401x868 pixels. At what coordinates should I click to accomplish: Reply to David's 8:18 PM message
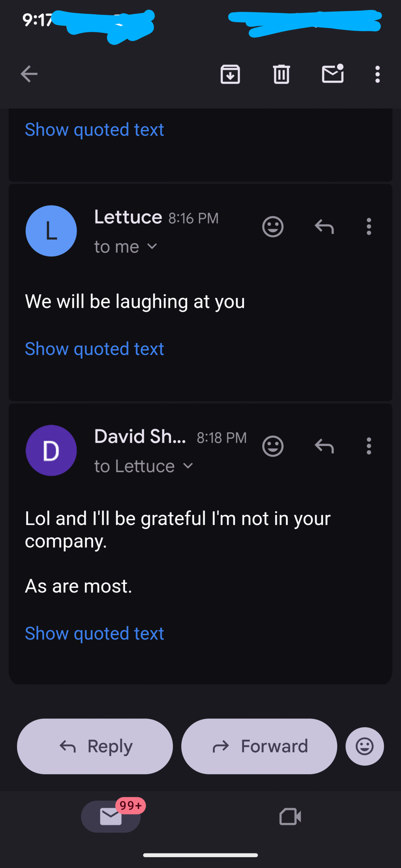324,446
